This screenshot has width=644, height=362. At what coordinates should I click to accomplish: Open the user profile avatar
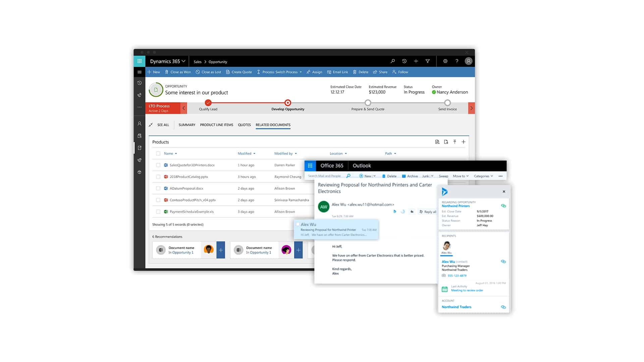[469, 61]
